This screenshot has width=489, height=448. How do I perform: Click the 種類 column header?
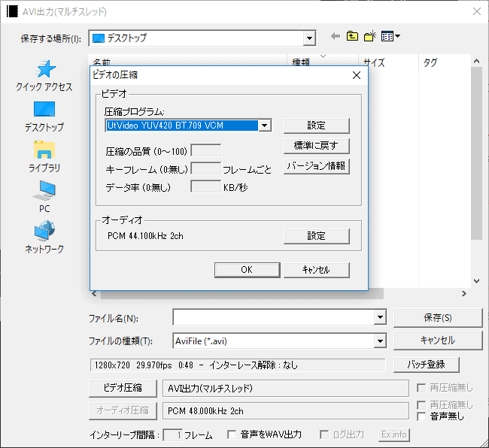tap(301, 63)
